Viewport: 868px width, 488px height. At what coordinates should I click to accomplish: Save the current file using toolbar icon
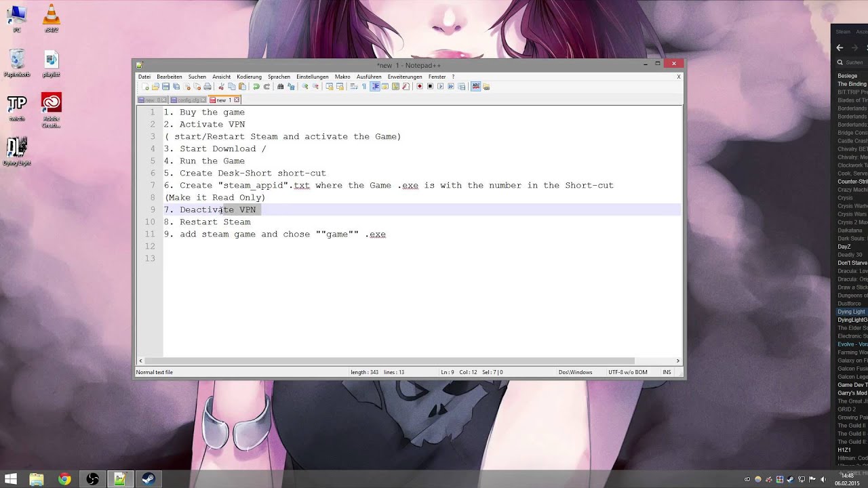(165, 86)
